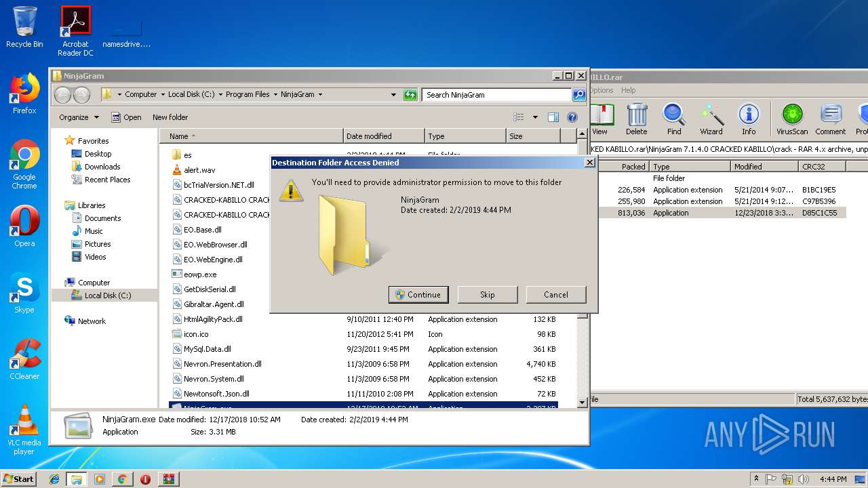
Task: Select Music under Libraries
Action: point(94,231)
